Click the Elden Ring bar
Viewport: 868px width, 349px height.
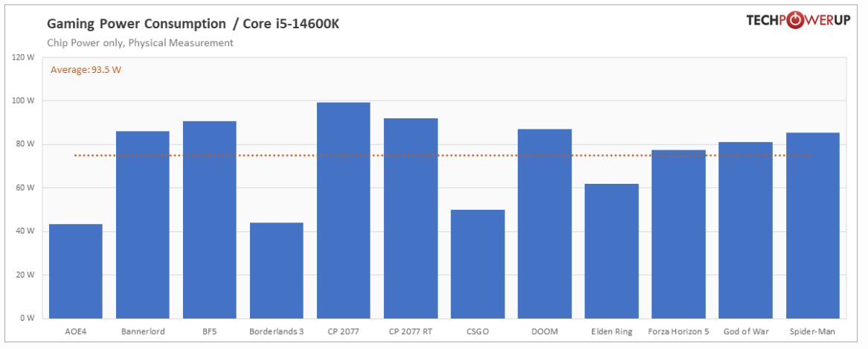click(611, 252)
